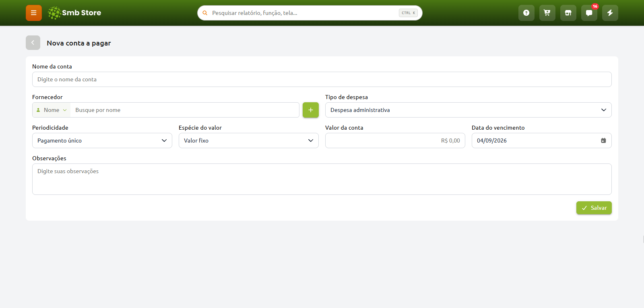Open the orange hamburger menu

pyautogui.click(x=34, y=13)
